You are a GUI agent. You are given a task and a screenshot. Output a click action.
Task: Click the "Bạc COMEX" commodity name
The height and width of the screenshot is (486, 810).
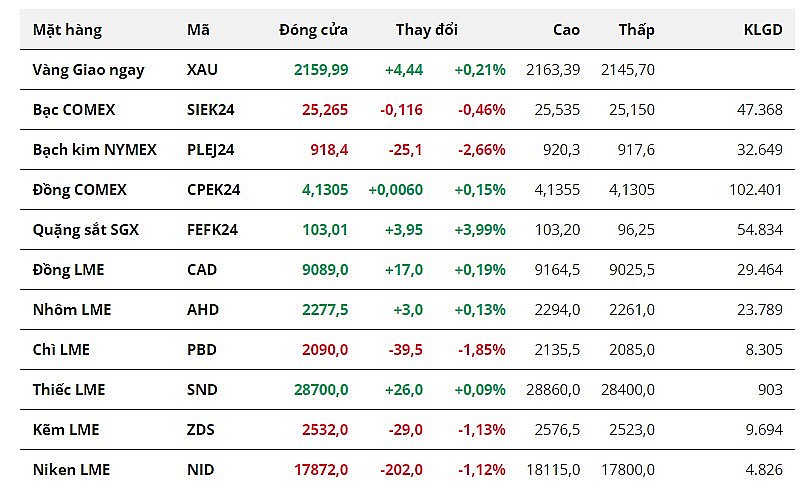point(74,110)
